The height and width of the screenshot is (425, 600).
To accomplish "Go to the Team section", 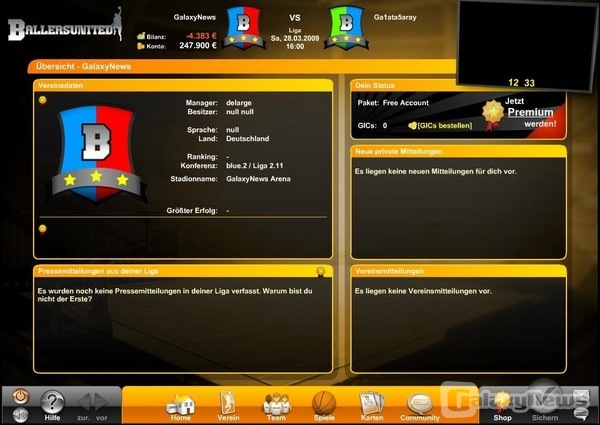I will pyautogui.click(x=275, y=405).
